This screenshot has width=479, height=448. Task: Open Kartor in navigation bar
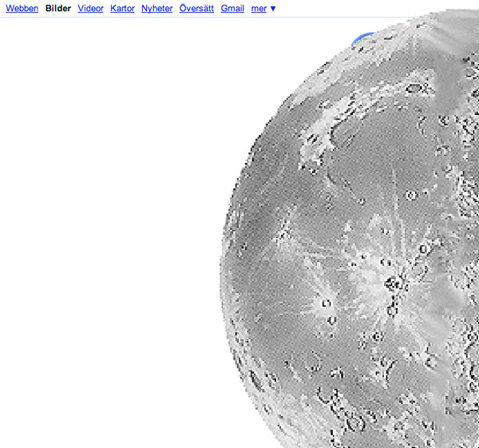pos(122,8)
